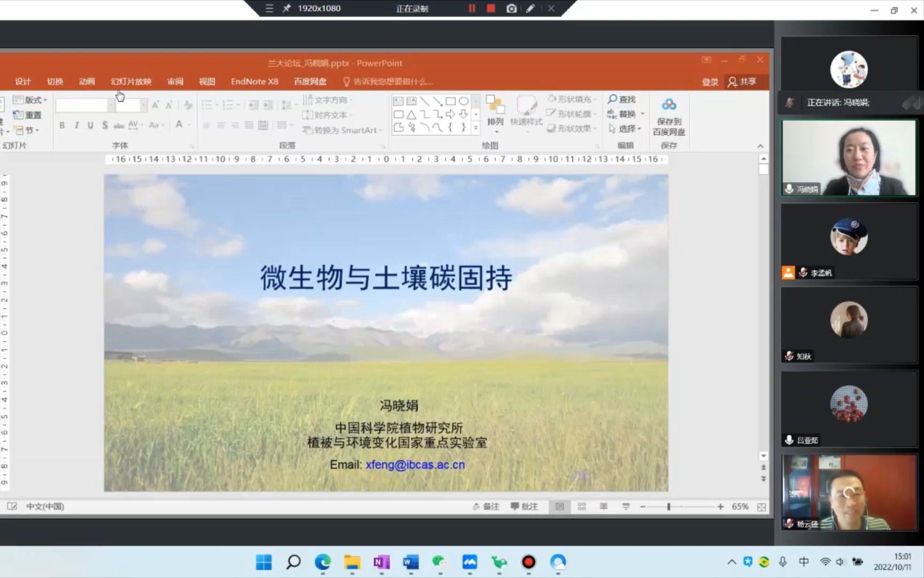
Task: Open the font name combo box
Action: (84, 105)
